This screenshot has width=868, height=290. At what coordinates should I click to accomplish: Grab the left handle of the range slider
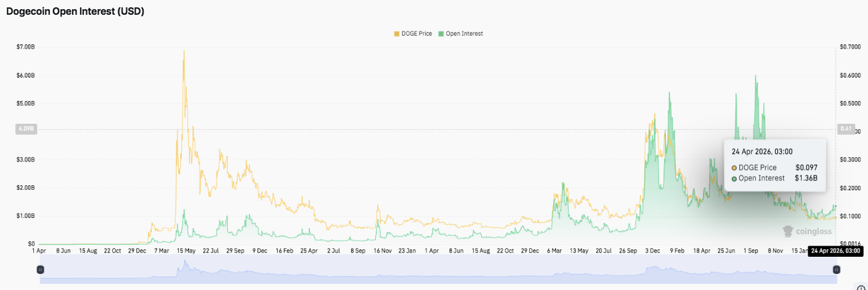tap(40, 270)
